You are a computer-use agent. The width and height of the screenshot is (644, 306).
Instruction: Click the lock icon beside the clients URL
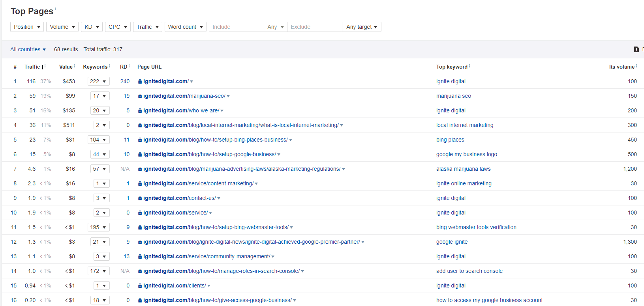tap(140, 286)
